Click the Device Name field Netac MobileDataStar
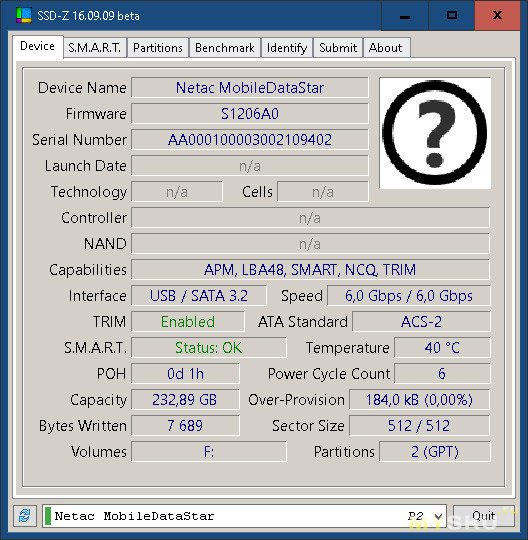Image resolution: width=528 pixels, height=540 pixels. click(250, 88)
